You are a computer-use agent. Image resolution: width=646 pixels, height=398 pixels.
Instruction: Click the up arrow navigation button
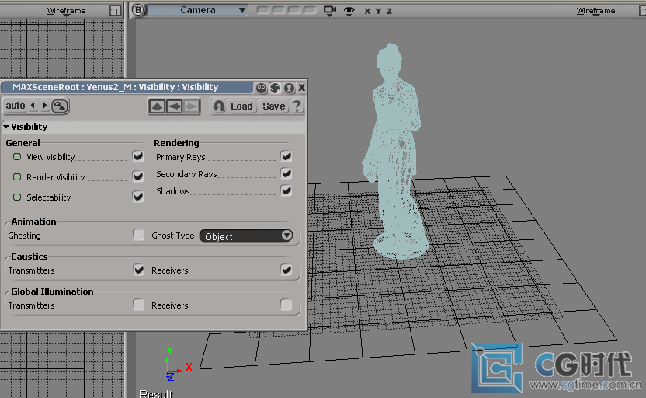point(157,107)
